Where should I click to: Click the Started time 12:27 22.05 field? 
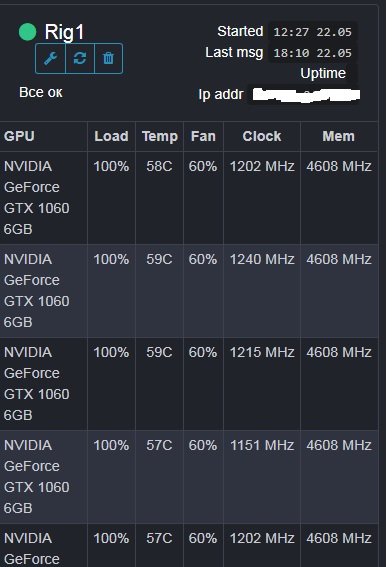(312, 32)
